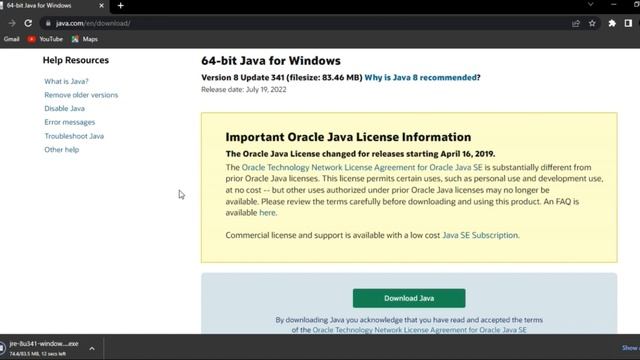Click the Release date: July 19, 2022 text
Viewport: 640px width, 360px height.
point(244,89)
